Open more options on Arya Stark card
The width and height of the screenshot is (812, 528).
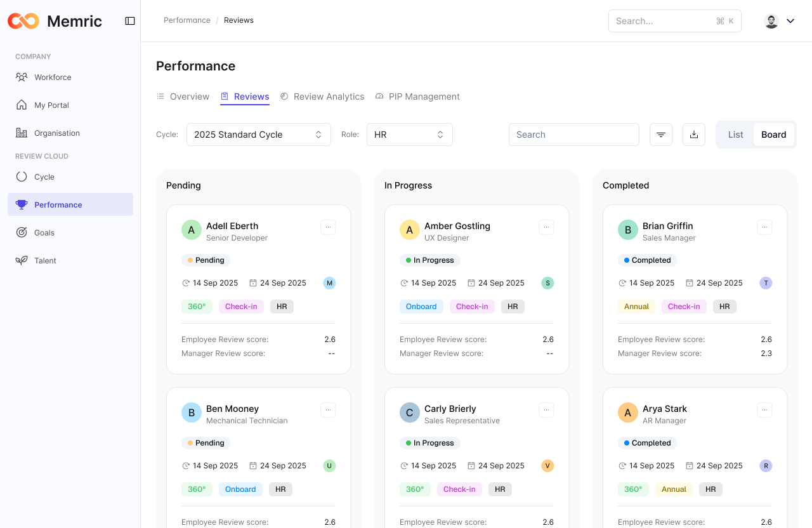pos(764,410)
